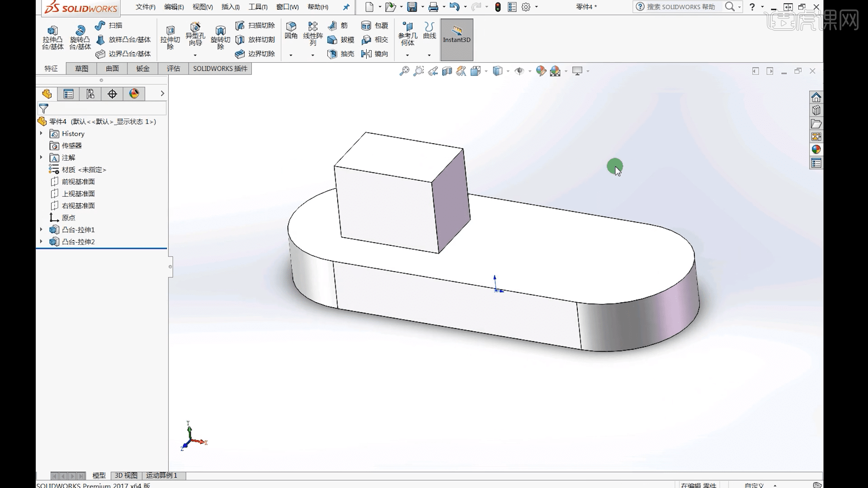868x488 pixels.
Task: Open the 异型孔向导 hole wizard tool
Action: 195,28
